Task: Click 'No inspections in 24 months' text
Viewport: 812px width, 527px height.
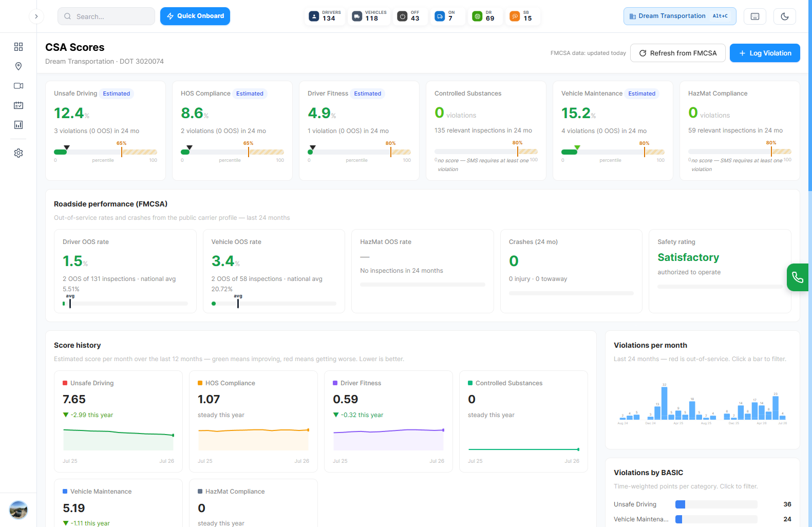Action: pos(402,271)
